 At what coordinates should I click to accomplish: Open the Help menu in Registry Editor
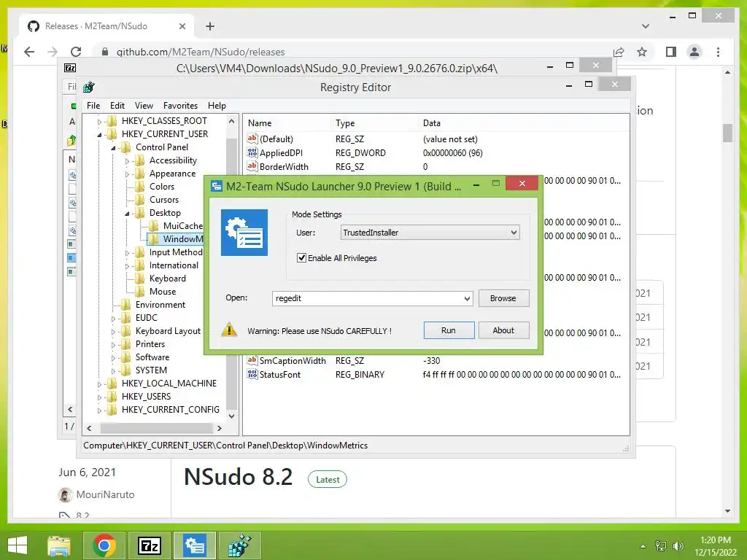(x=217, y=106)
